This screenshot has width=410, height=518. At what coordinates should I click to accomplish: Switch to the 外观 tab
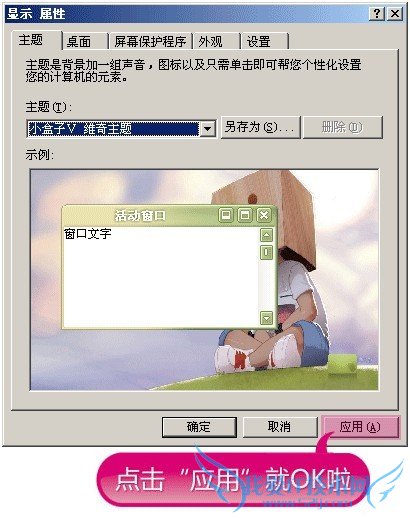pyautogui.click(x=217, y=42)
